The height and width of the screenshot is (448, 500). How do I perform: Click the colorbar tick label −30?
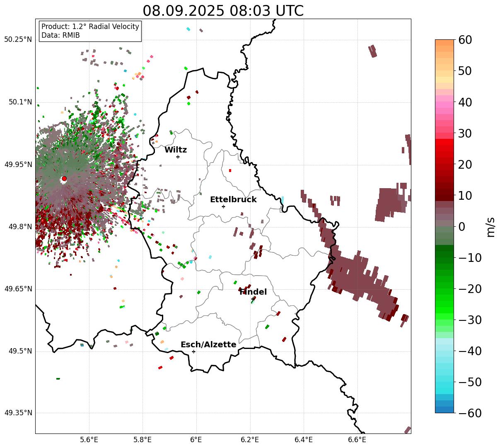click(x=470, y=320)
